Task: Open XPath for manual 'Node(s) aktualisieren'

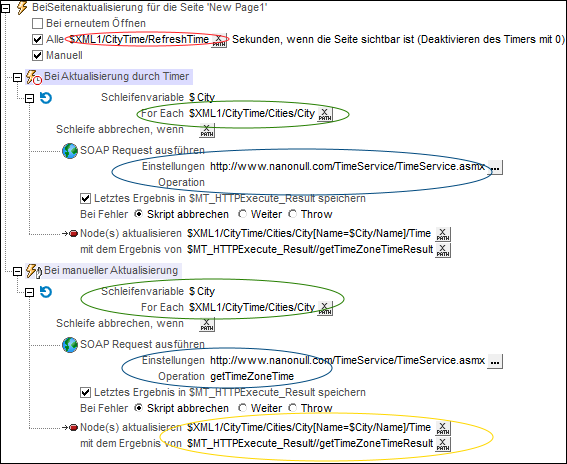Action: (443, 428)
